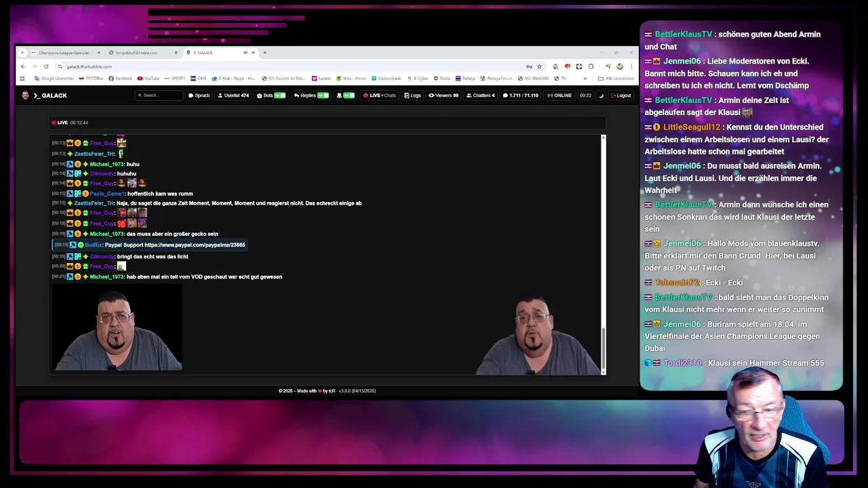Open the password key icon in address bar
This screenshot has height=488, width=868.
click(529, 66)
